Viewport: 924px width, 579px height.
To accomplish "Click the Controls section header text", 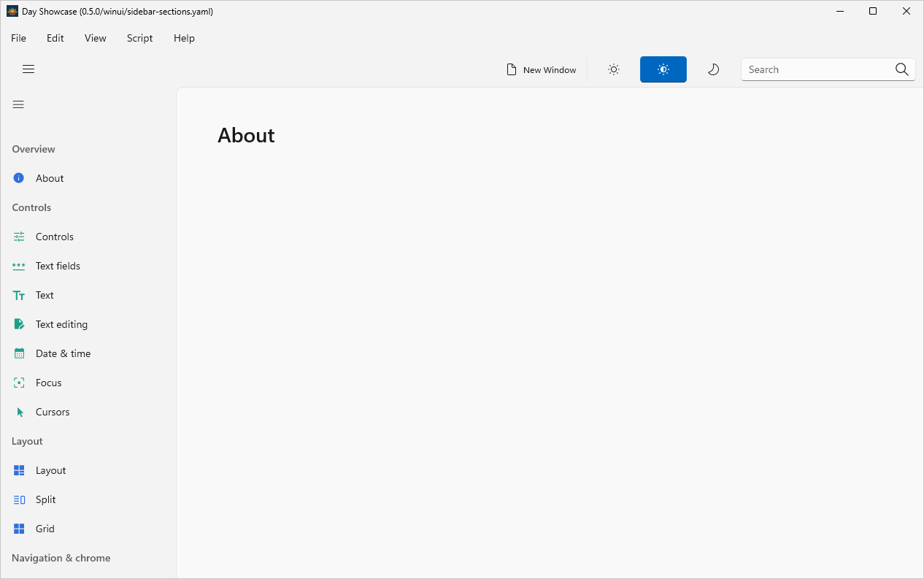I will pos(31,207).
